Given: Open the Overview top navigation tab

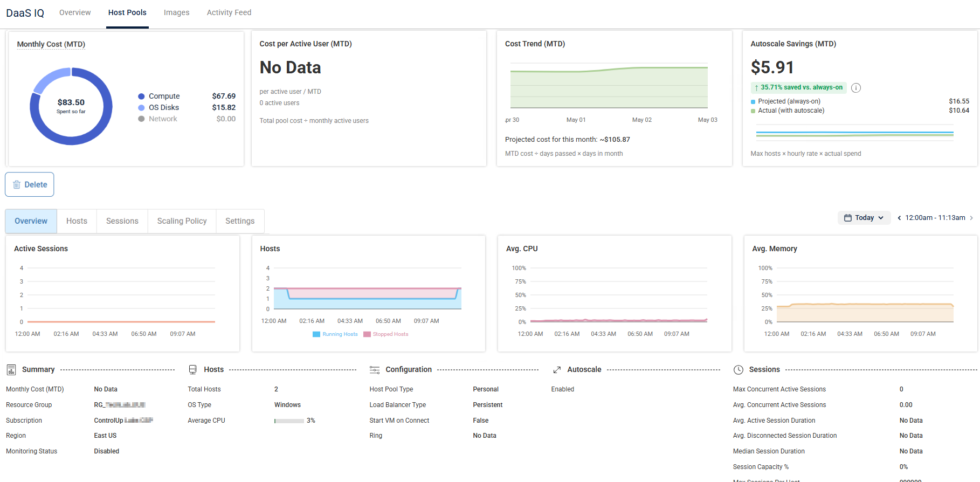Looking at the screenshot, I should (x=75, y=12).
